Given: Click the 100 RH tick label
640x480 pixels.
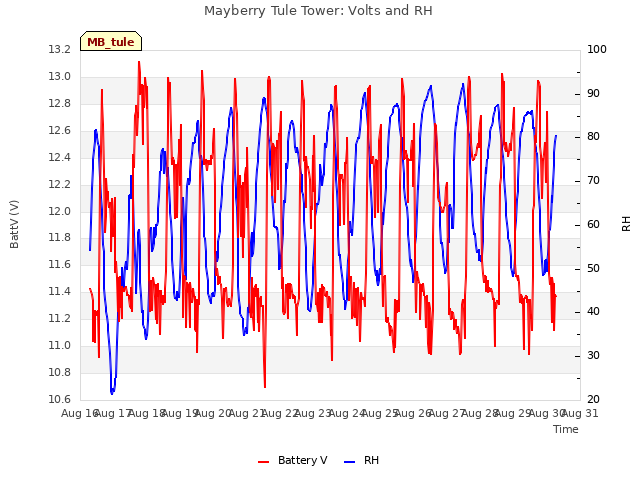Looking at the screenshot, I should pos(597,49).
